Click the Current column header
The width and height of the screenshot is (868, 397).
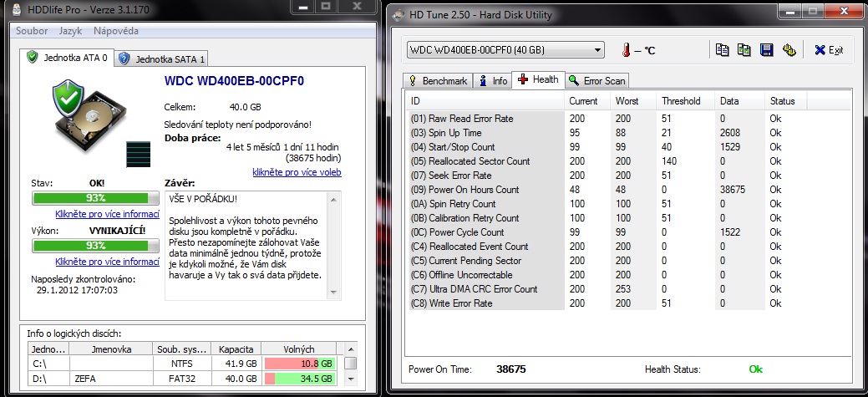click(x=587, y=101)
